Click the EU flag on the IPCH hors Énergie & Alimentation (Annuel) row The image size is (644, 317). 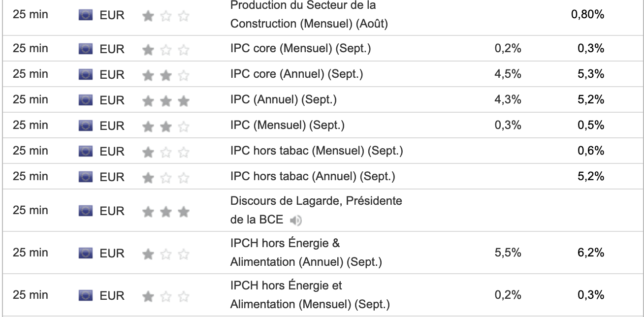click(86, 254)
